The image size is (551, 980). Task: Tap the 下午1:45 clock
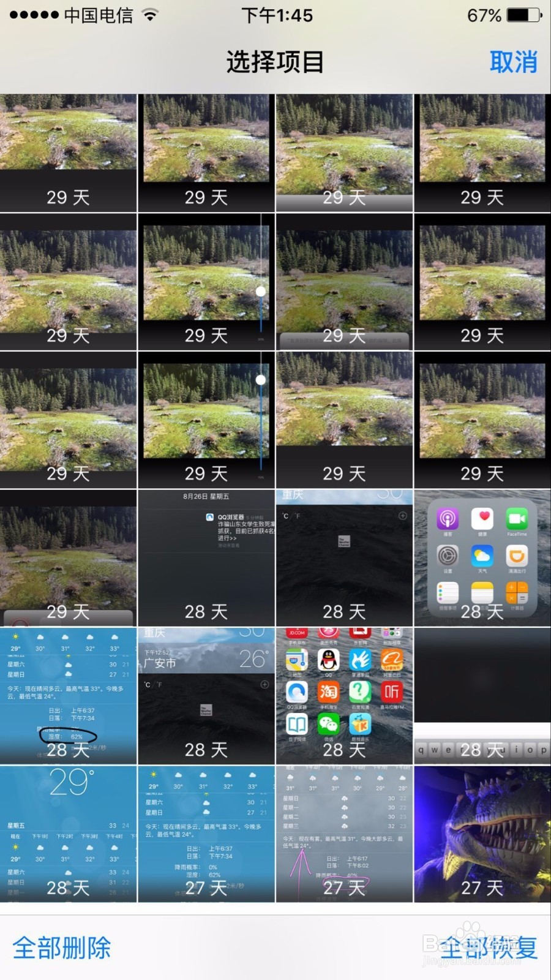(277, 15)
